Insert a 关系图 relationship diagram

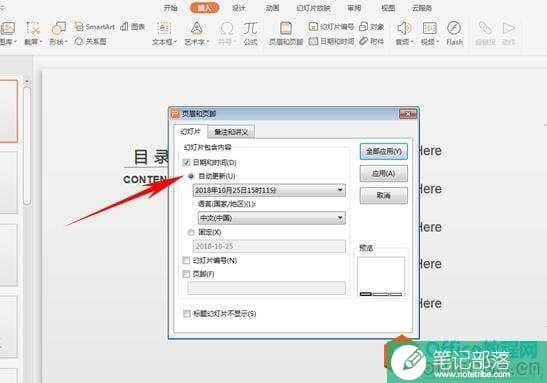pos(91,41)
